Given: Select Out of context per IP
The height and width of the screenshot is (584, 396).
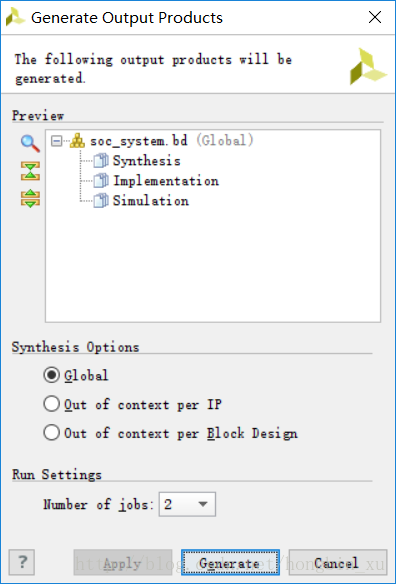Looking at the screenshot, I should [51, 404].
